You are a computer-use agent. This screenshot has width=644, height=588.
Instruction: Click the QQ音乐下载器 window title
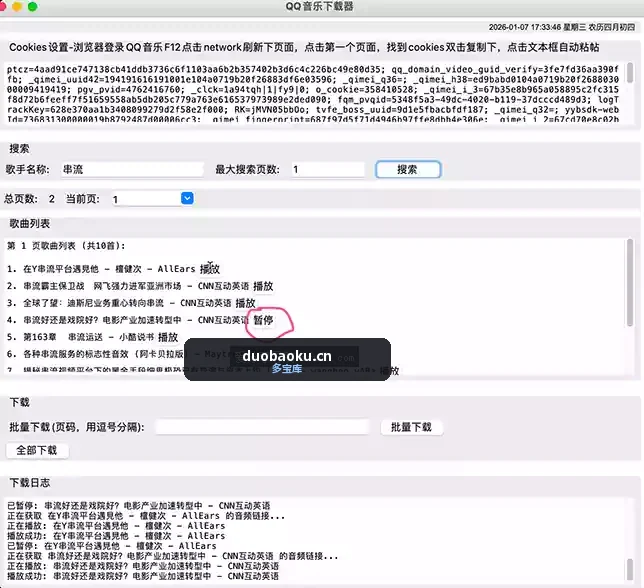[x=320, y=7]
